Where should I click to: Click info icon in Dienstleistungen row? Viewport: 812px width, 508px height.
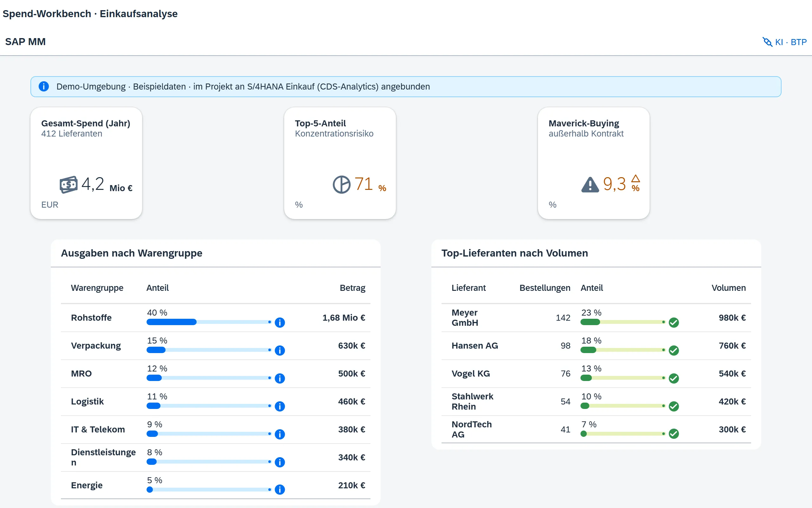280,462
